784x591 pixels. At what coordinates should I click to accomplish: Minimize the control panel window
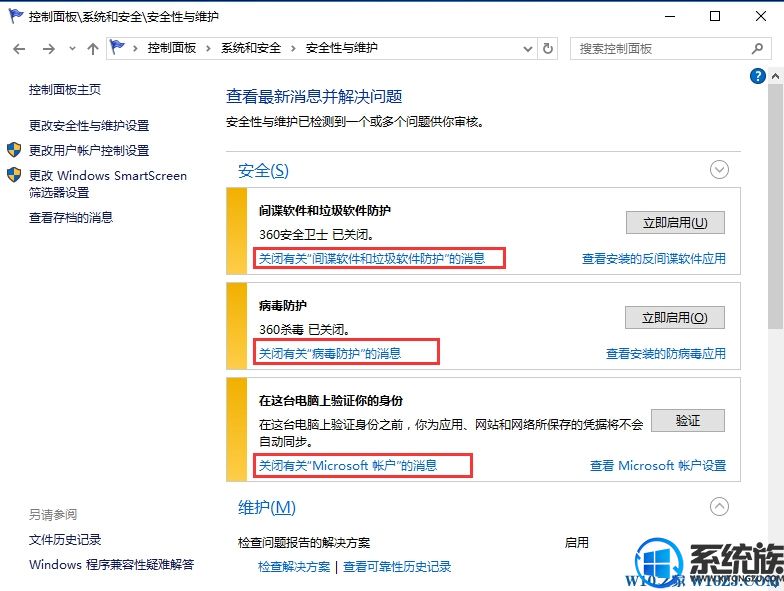click(x=670, y=16)
